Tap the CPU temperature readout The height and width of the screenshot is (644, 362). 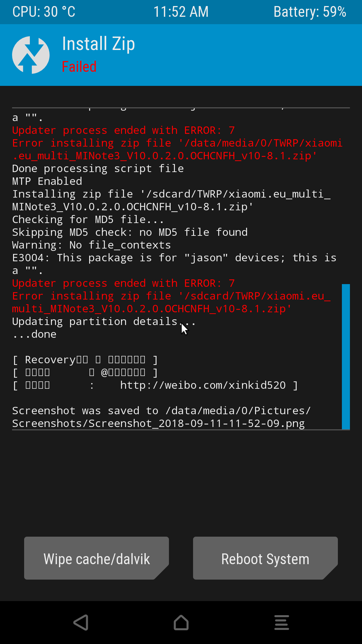(44, 12)
